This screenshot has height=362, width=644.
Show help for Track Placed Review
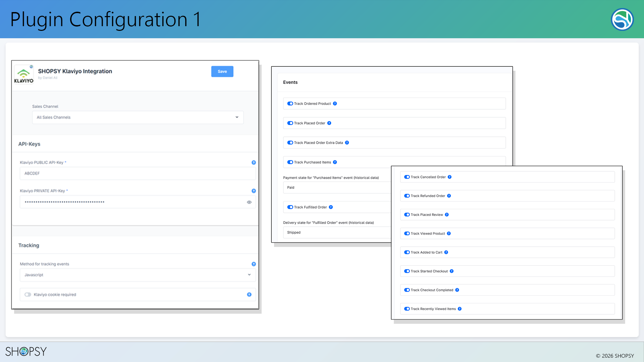click(447, 215)
